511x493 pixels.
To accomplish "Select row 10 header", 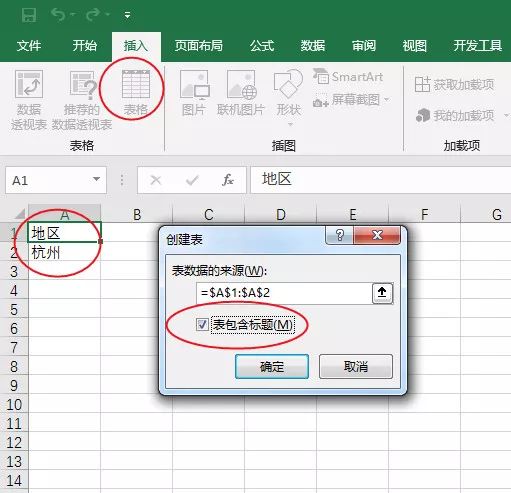I will tap(14, 404).
